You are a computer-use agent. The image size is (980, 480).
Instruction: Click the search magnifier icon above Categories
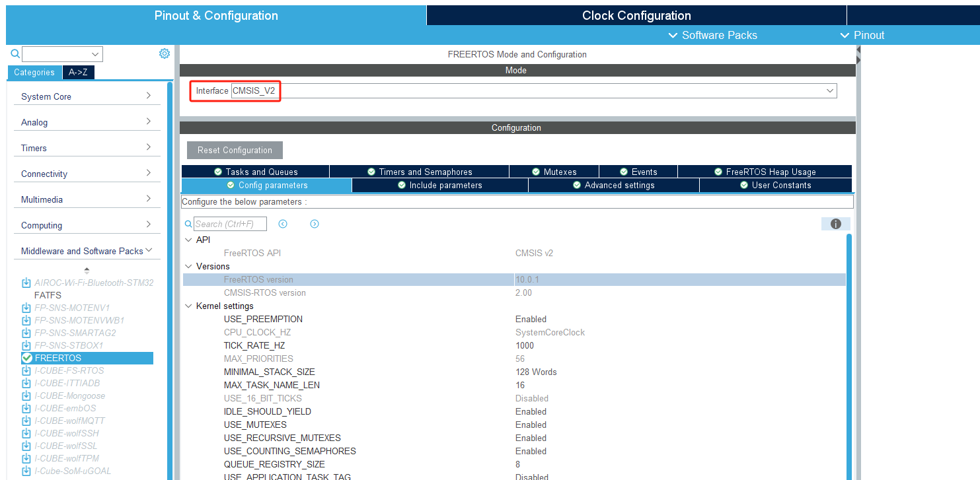point(16,53)
